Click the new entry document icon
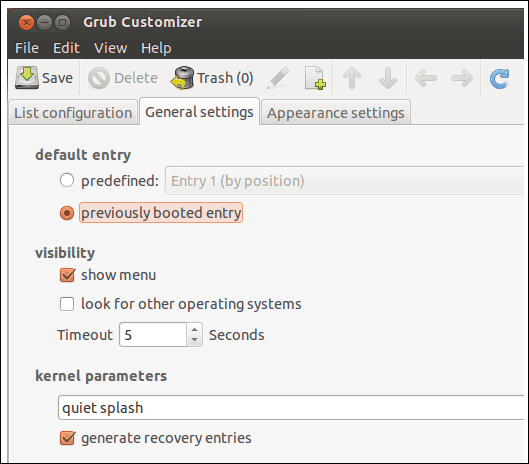This screenshot has width=529, height=464. 315,78
